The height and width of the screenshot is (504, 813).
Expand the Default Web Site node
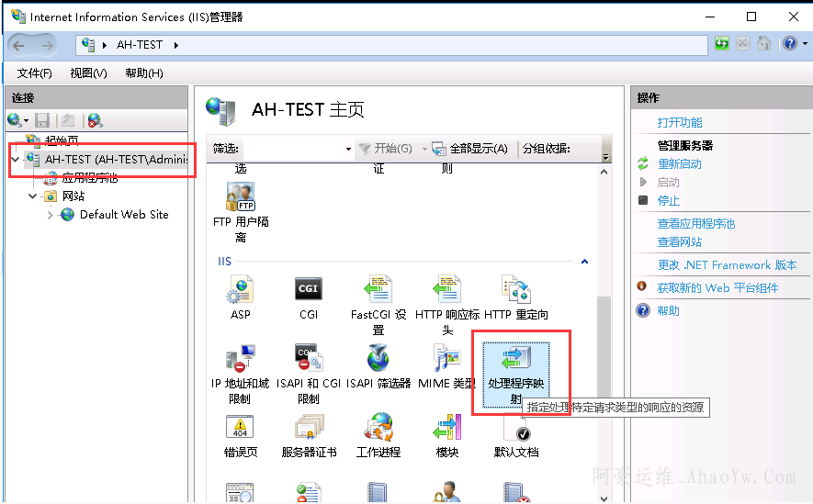(51, 215)
